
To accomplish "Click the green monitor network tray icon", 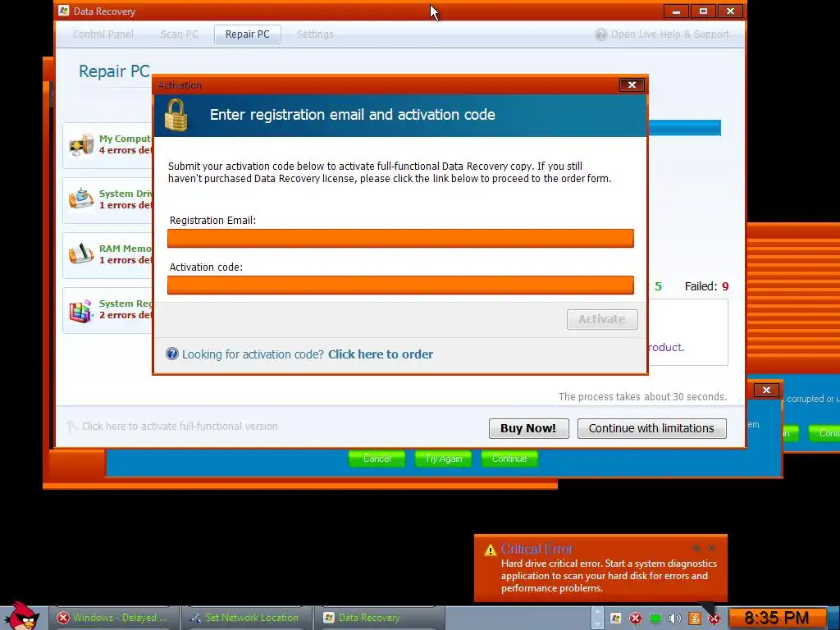I will pyautogui.click(x=655, y=619).
